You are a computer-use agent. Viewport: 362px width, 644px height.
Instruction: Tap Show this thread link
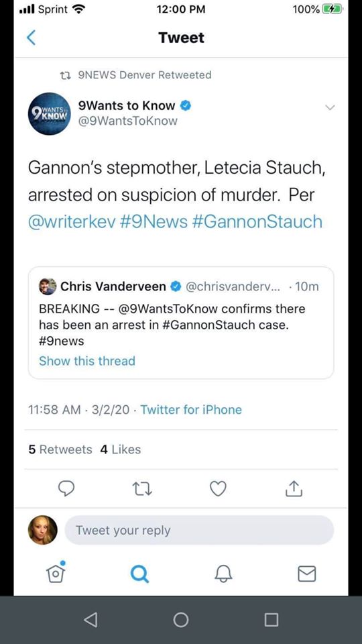pos(87,361)
